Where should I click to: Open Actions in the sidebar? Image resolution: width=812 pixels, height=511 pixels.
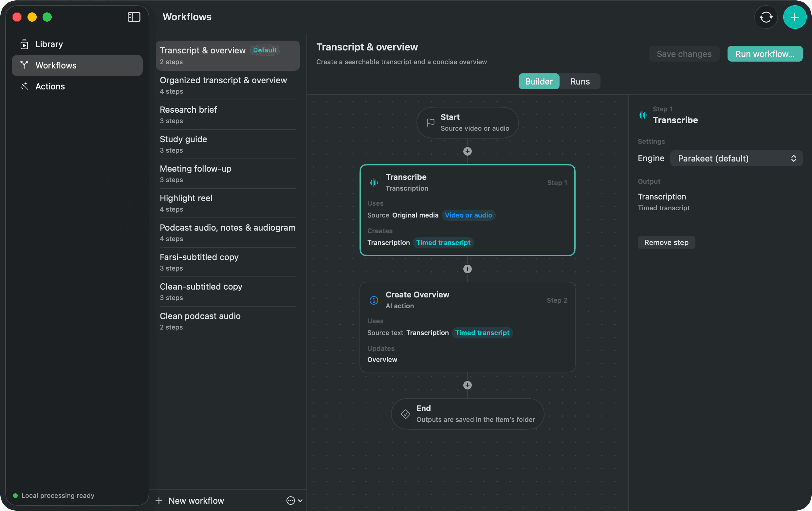click(x=77, y=86)
